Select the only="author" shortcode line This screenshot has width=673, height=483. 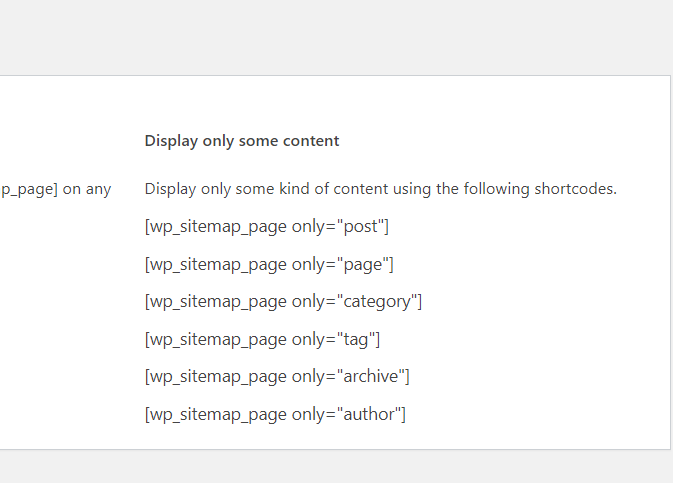[275, 414]
